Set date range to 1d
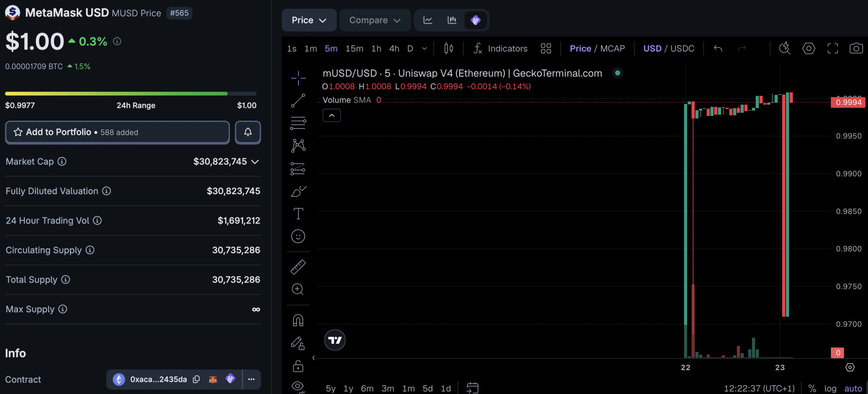The width and height of the screenshot is (868, 394). point(446,388)
